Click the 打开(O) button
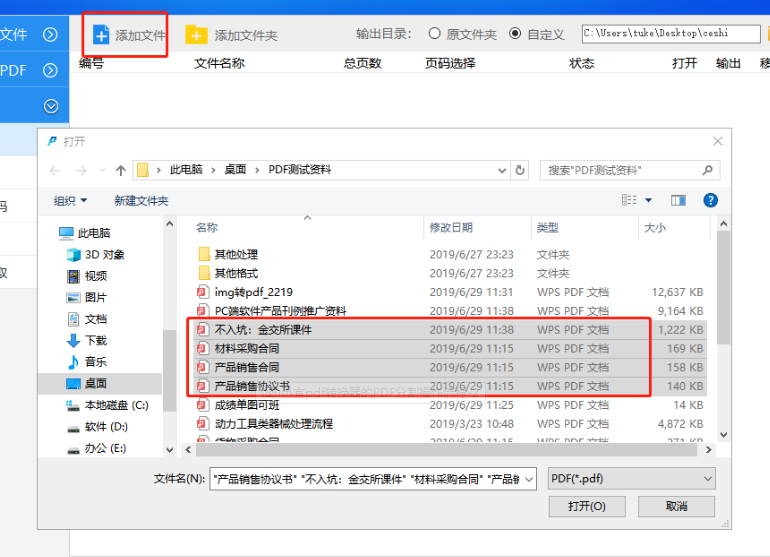The height and width of the screenshot is (557, 770). click(x=587, y=506)
